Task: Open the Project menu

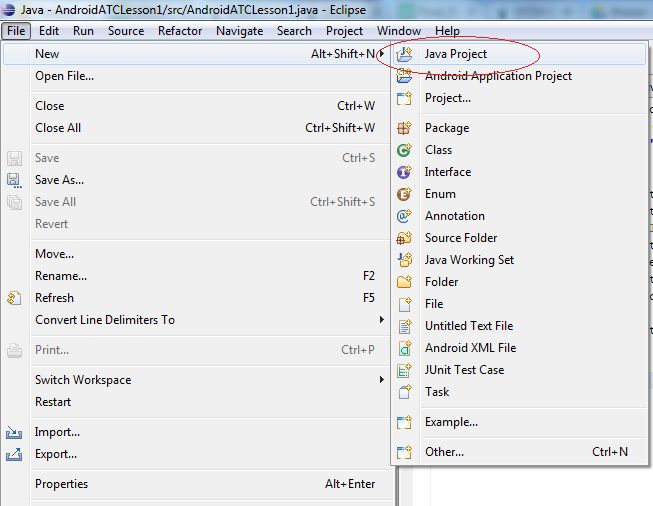Action: (344, 31)
